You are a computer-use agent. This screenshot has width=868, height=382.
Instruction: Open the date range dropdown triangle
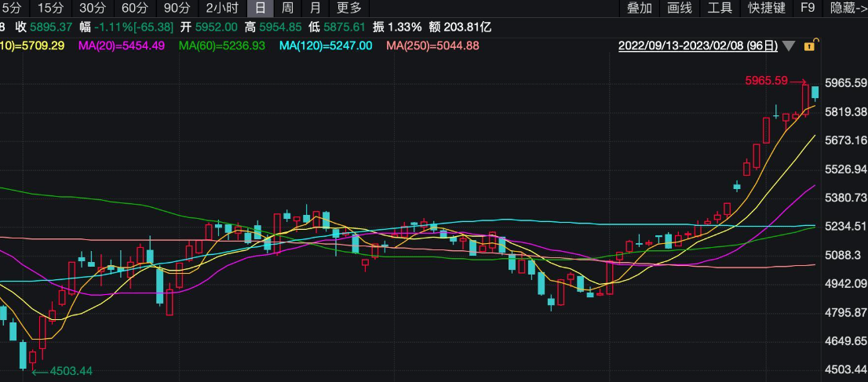[x=789, y=46]
